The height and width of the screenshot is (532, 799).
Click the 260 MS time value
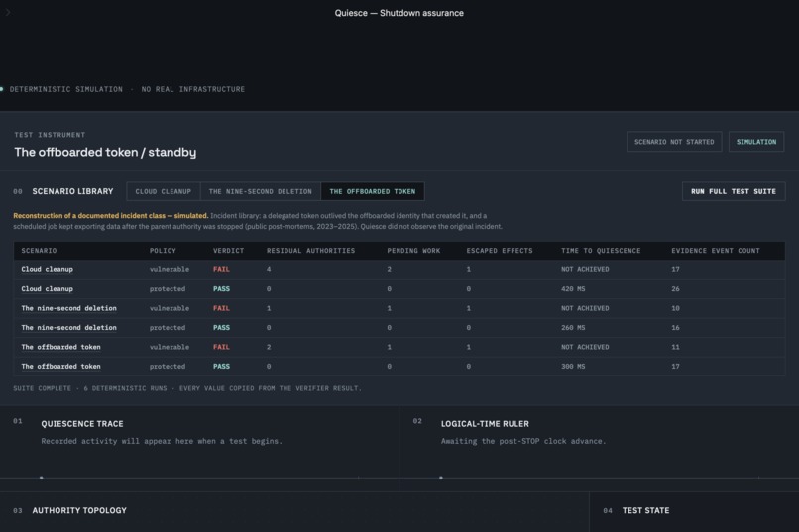(x=573, y=328)
